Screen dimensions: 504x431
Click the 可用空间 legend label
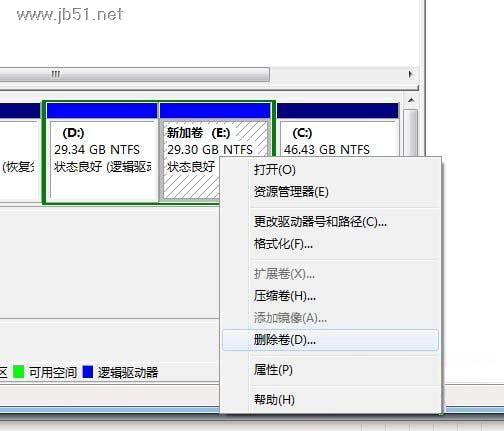[53, 372]
